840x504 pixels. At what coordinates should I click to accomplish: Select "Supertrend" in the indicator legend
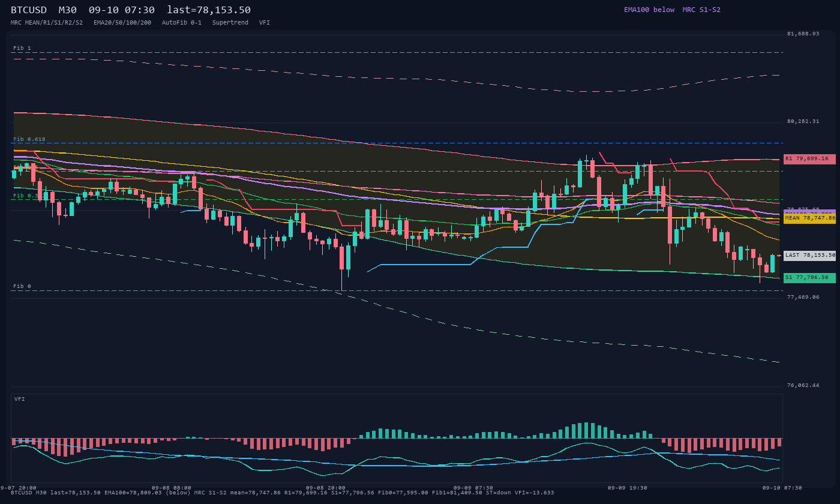click(230, 23)
